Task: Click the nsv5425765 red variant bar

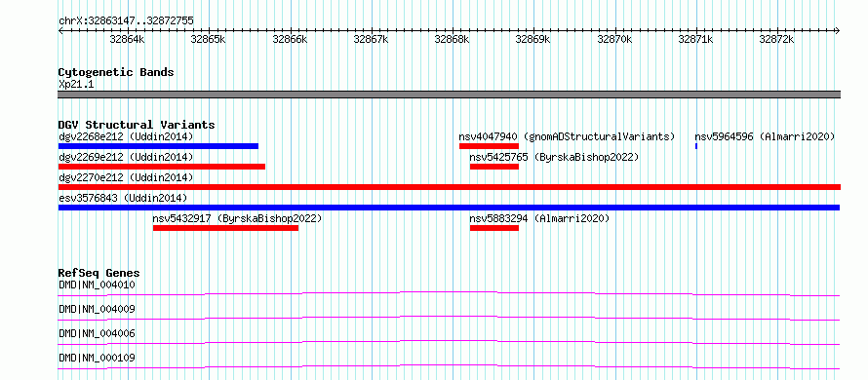Action: point(494,167)
